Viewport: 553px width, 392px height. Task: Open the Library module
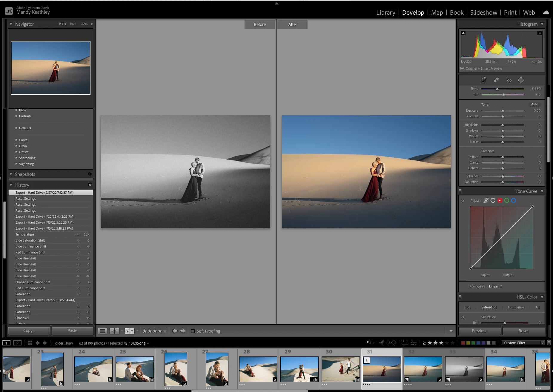point(385,13)
